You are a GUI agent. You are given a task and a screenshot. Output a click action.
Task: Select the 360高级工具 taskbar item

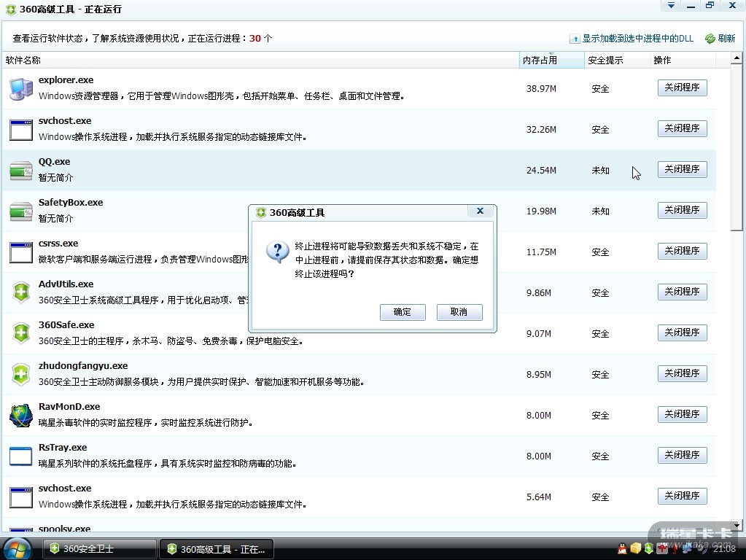click(x=216, y=549)
